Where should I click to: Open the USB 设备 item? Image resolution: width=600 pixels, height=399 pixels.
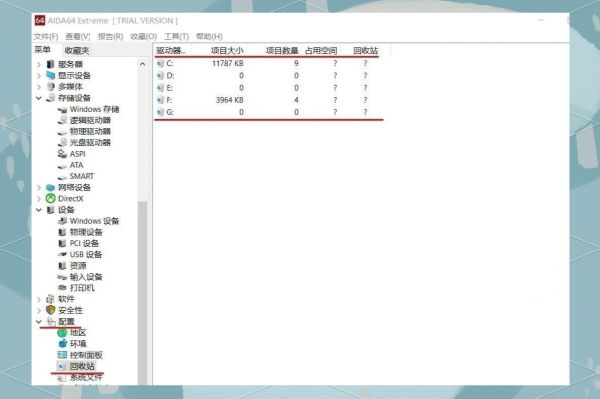click(85, 254)
